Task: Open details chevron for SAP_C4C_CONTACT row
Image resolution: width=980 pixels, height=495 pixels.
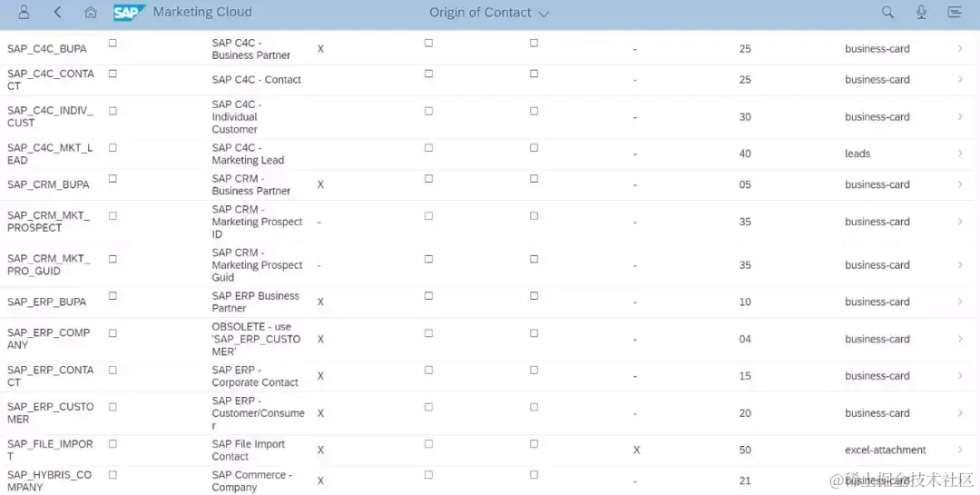Action: coord(960,80)
